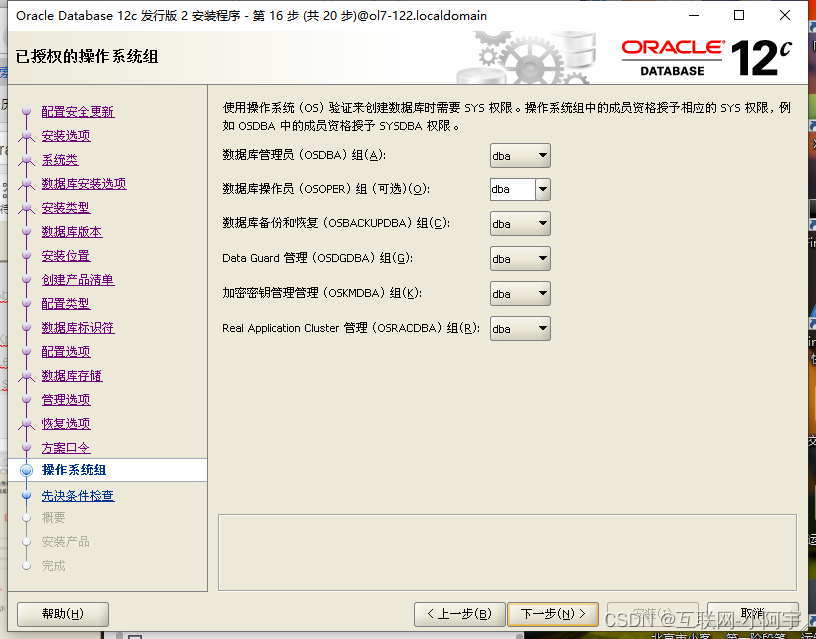This screenshot has width=816, height=639.
Task: Click the 数据库备份和恢复 (OSBACKUPDBA) label
Action: click(336, 223)
